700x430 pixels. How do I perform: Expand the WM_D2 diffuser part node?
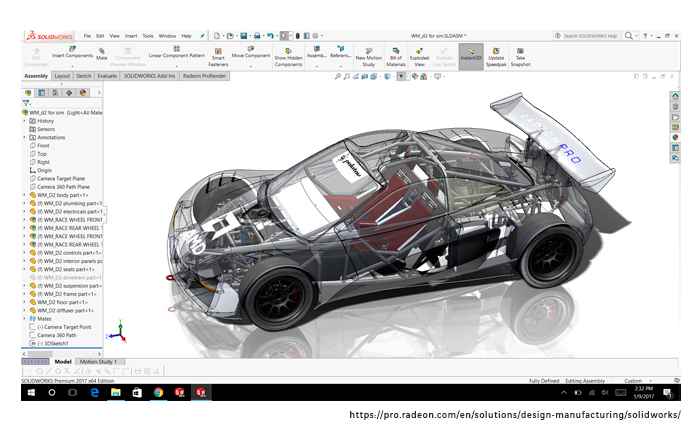pos(25,310)
